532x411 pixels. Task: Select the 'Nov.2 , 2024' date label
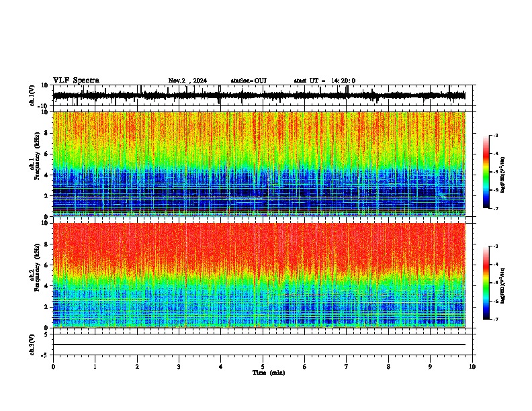(x=187, y=81)
